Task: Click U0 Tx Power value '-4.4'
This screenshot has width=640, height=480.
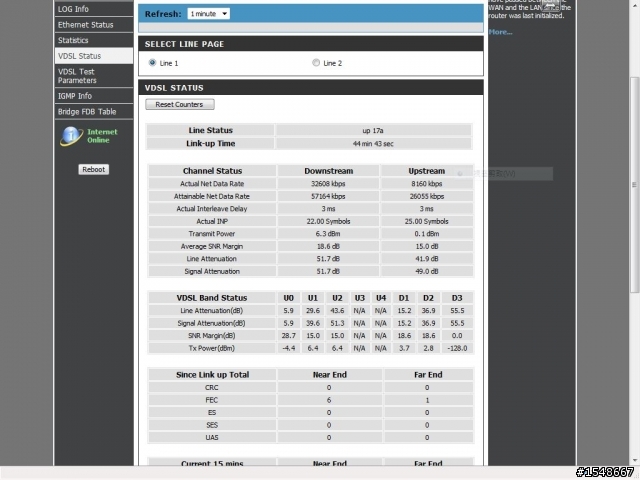Action: [x=289, y=348]
